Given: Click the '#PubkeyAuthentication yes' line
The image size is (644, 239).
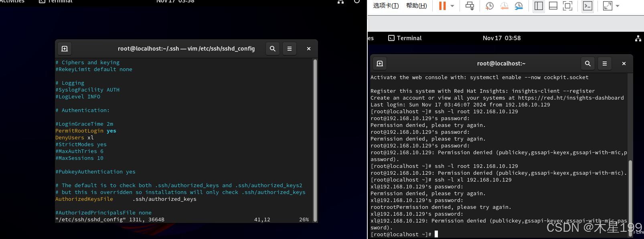Looking at the screenshot, I should pyautogui.click(x=95, y=172).
